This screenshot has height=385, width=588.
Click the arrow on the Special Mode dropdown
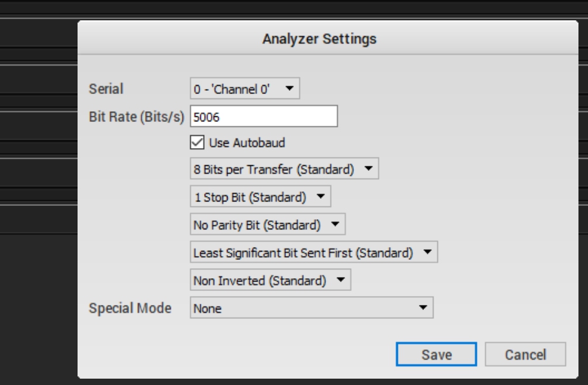[423, 307]
